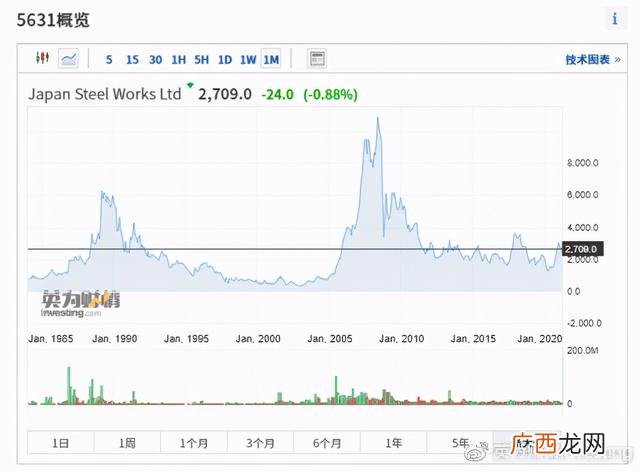Click the -24.0 price change value
The width and height of the screenshot is (640, 472).
click(x=278, y=95)
